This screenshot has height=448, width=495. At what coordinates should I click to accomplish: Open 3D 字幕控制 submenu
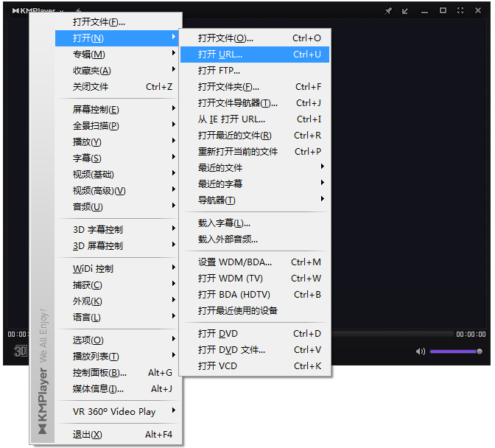coord(117,229)
